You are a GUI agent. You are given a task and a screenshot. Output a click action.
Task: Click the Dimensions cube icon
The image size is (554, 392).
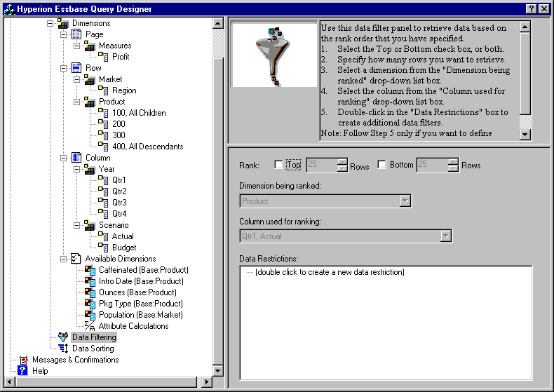pyautogui.click(x=63, y=24)
